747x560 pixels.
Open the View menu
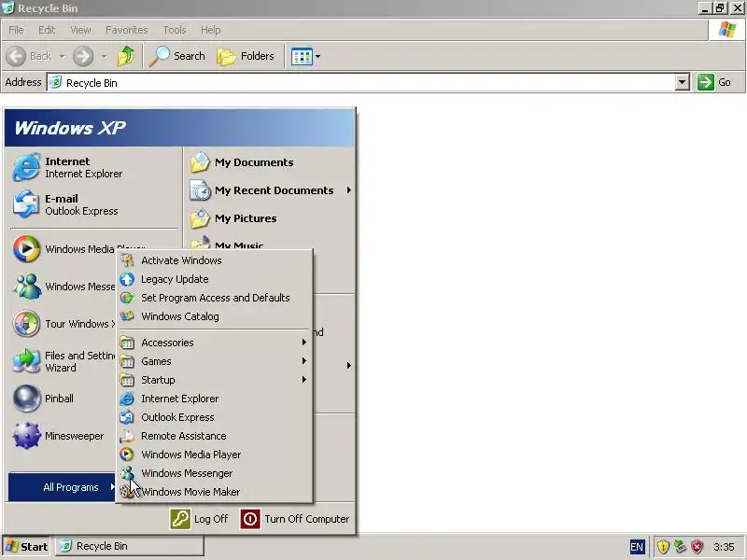pos(80,30)
